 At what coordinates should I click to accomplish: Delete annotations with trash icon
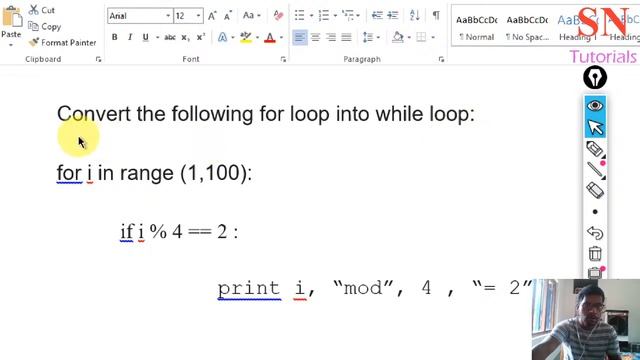(x=595, y=254)
